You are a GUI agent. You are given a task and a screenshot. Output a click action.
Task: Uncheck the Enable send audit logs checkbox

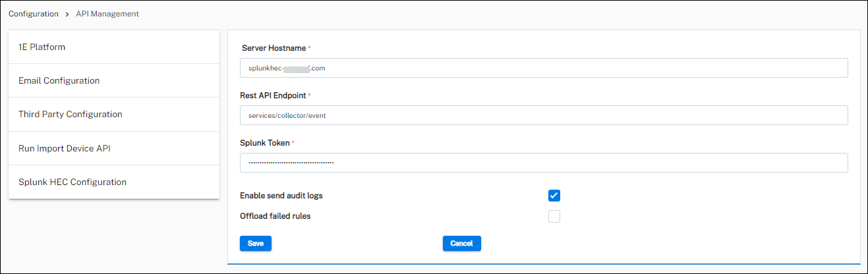pos(554,196)
